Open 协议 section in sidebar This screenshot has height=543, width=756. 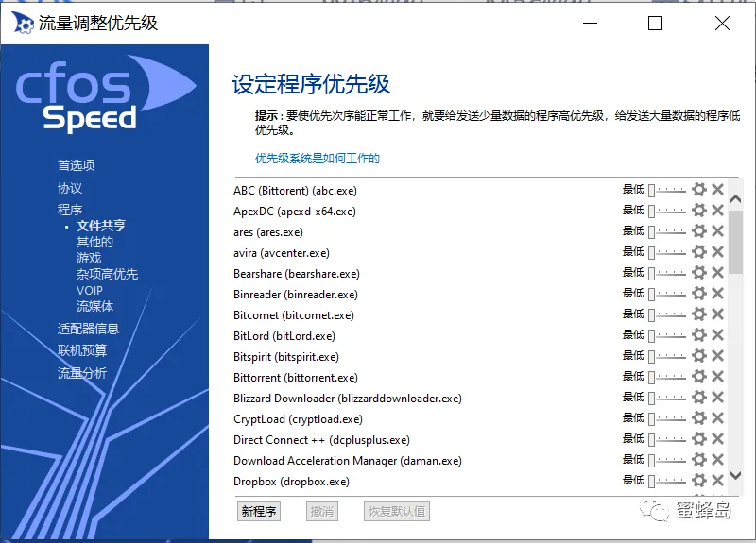[70, 188]
